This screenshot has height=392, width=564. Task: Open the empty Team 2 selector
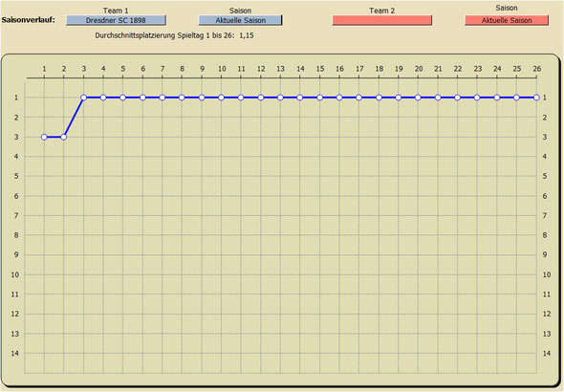382,20
